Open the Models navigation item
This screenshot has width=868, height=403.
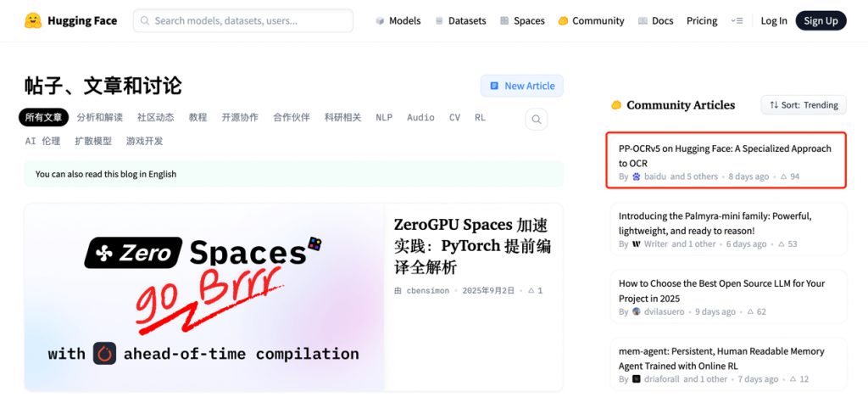click(398, 21)
